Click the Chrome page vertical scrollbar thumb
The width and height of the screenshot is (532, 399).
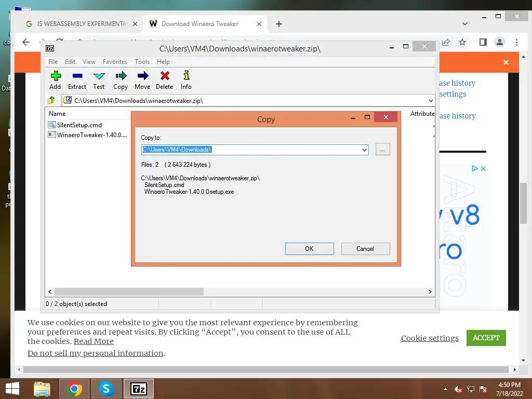[x=523, y=203]
